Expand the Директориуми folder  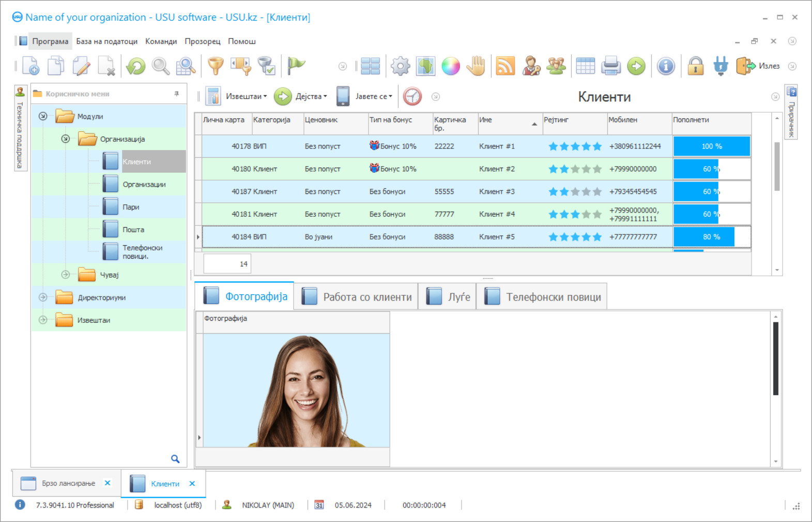click(x=43, y=297)
